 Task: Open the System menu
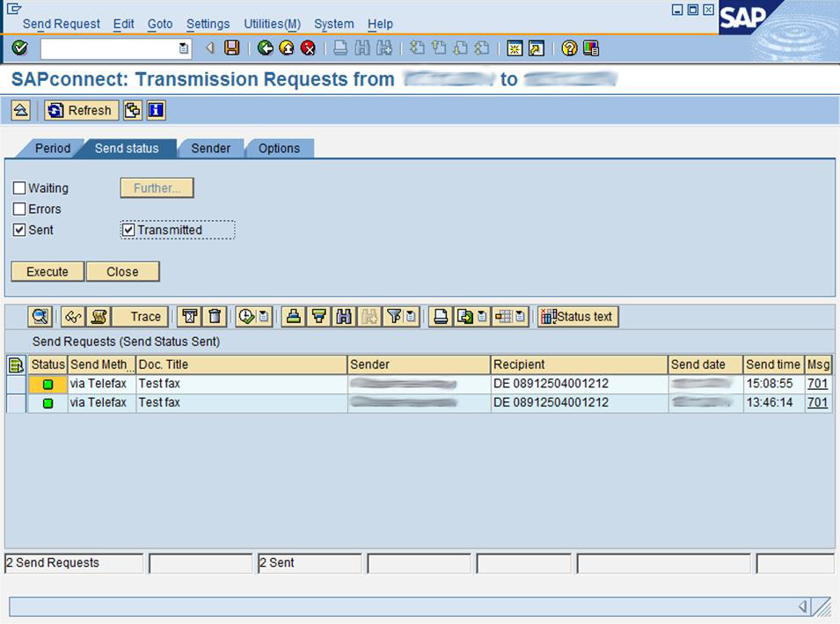pyautogui.click(x=333, y=24)
